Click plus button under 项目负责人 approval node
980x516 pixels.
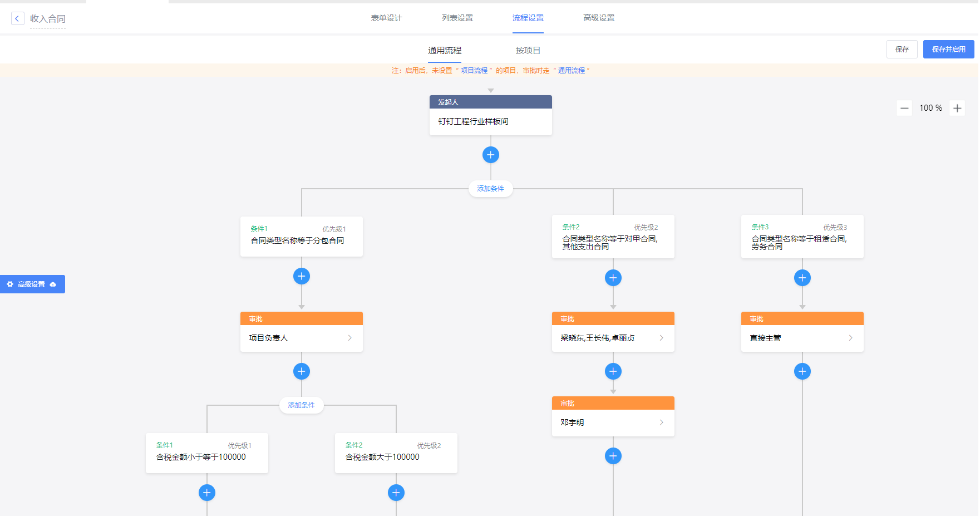click(301, 371)
